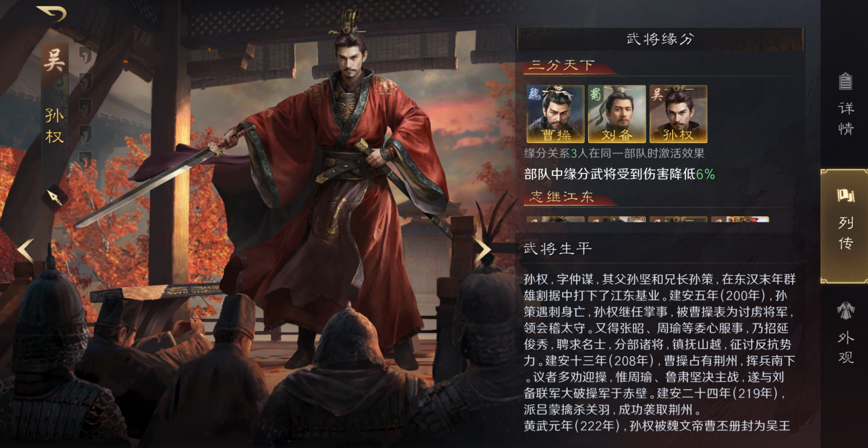Click first partially visible 志继江东 portrait
The height and width of the screenshot is (448, 868).
point(555,220)
